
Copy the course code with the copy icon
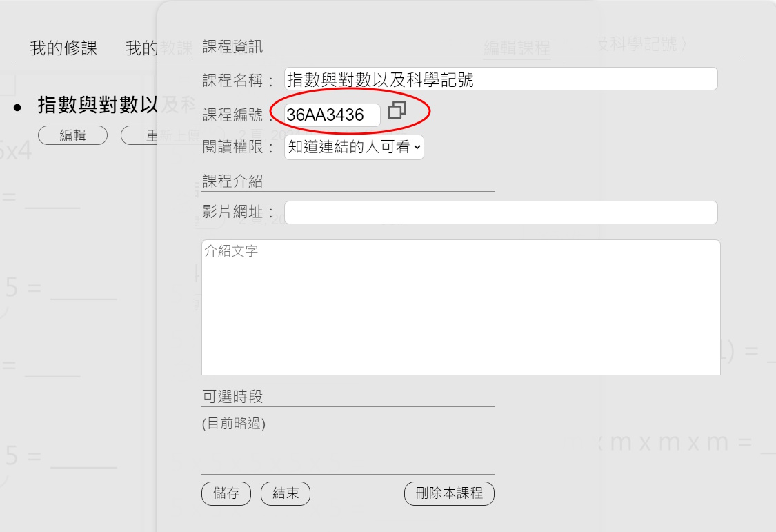tap(397, 110)
